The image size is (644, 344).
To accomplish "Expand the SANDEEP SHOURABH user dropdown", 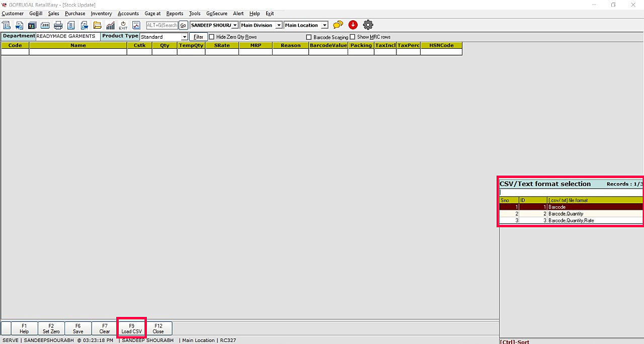I will (x=235, y=25).
